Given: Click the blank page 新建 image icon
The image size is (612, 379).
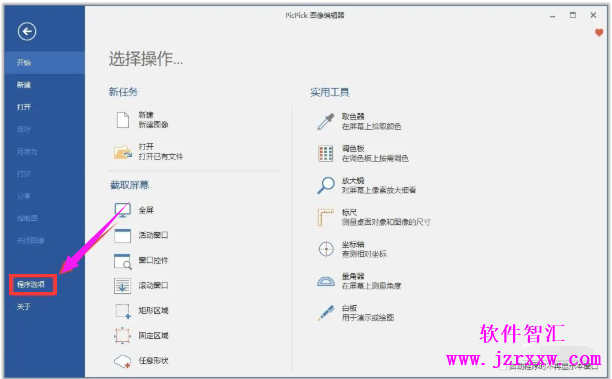Looking at the screenshot, I should click(123, 120).
